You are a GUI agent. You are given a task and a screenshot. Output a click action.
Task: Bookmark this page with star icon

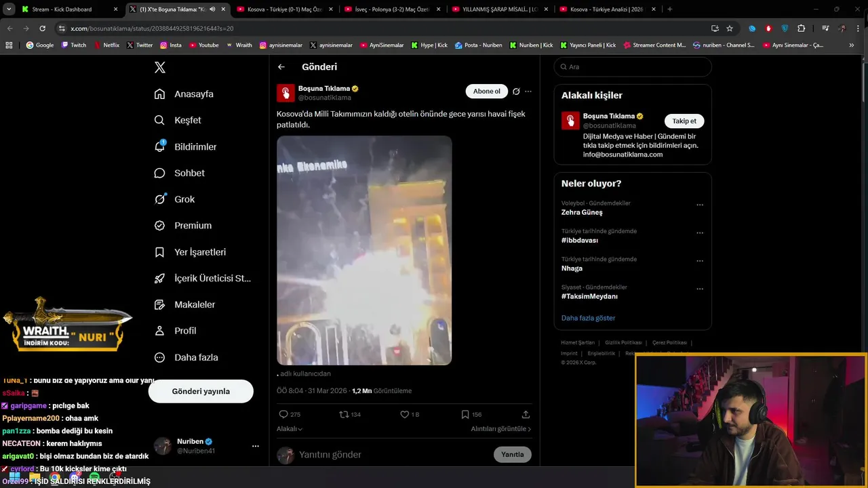(730, 28)
